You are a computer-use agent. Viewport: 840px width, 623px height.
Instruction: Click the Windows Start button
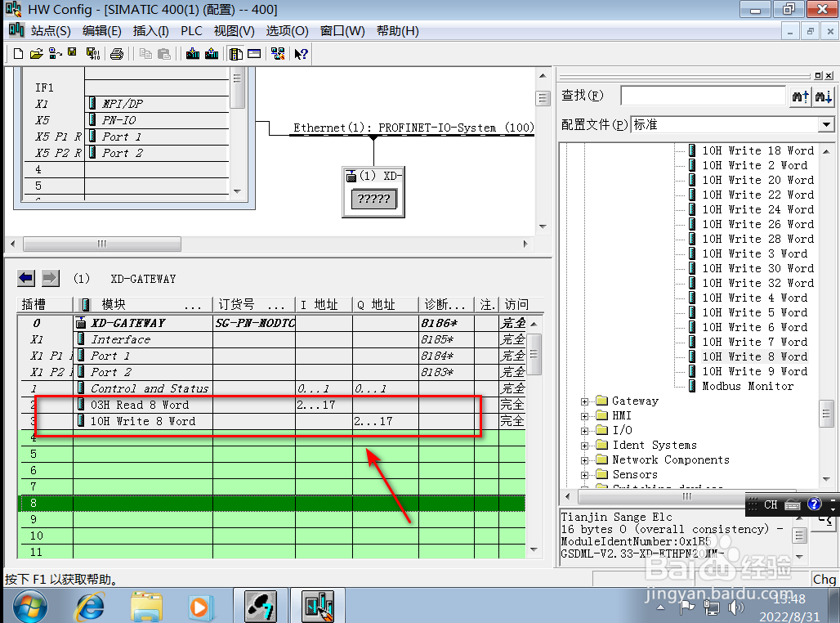(30, 607)
